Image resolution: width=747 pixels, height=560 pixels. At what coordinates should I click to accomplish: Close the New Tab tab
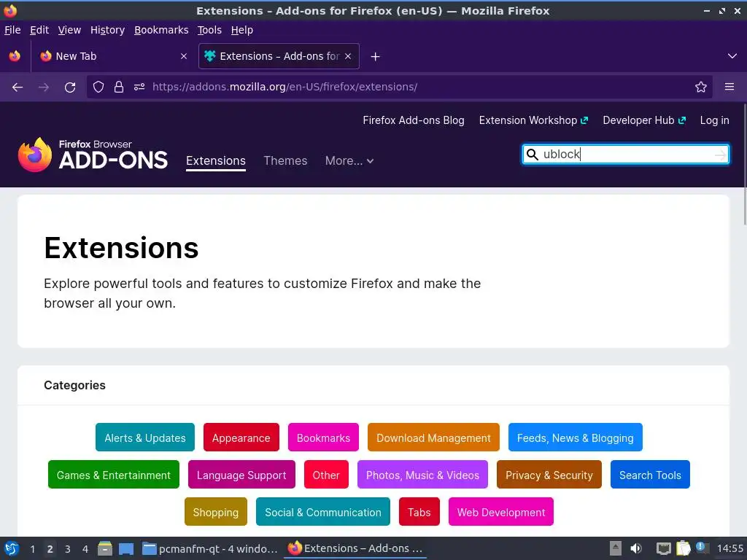(x=184, y=56)
